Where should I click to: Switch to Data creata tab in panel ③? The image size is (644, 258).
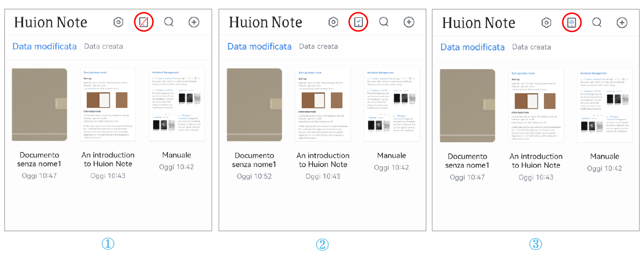pyautogui.click(x=531, y=47)
